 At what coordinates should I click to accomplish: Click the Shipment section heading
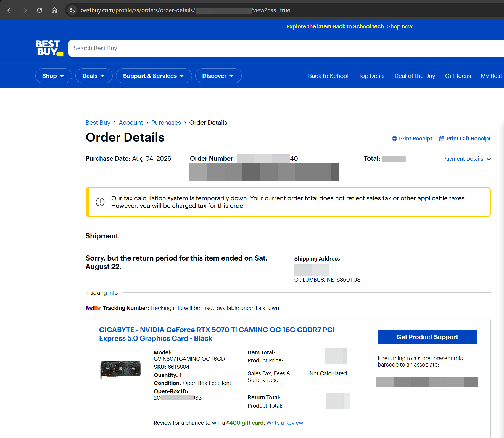tap(102, 236)
